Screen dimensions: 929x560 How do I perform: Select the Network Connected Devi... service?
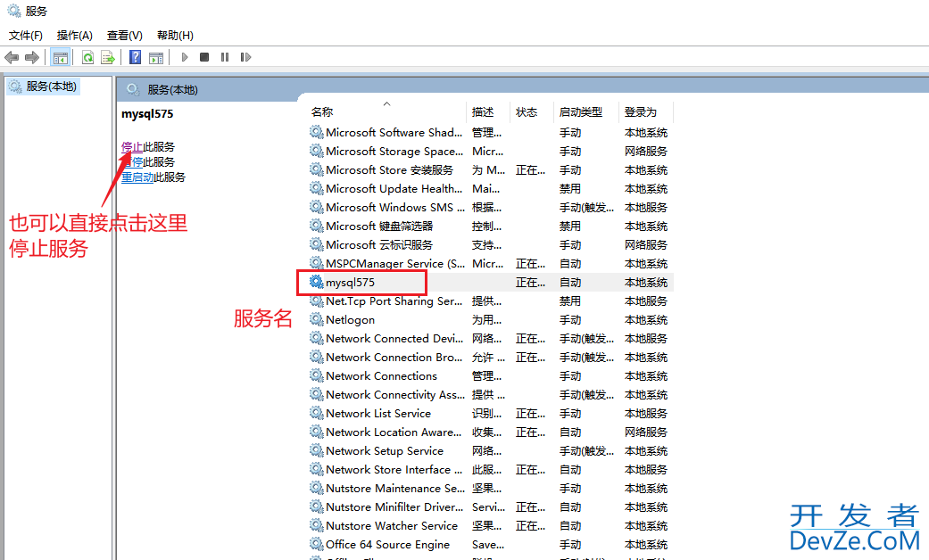(491, 339)
